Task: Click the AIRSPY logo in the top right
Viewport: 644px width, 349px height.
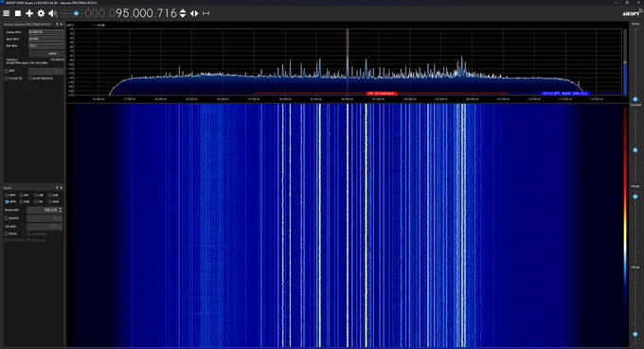Action: click(x=632, y=13)
